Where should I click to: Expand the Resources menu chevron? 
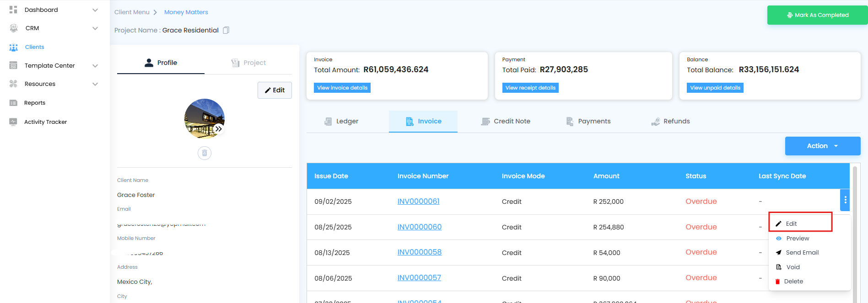click(95, 84)
